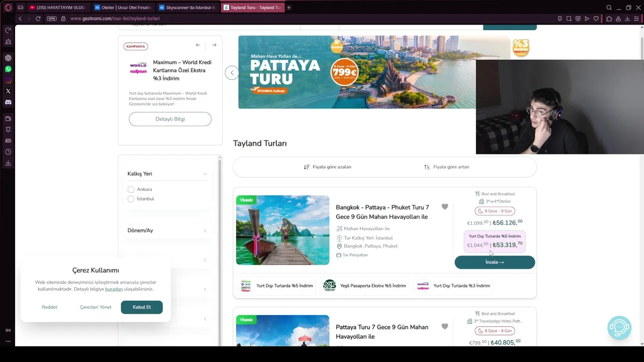Open sidebar settings three-dots icon
Viewport: 644px width, 362px height.
pyautogui.click(x=8, y=341)
